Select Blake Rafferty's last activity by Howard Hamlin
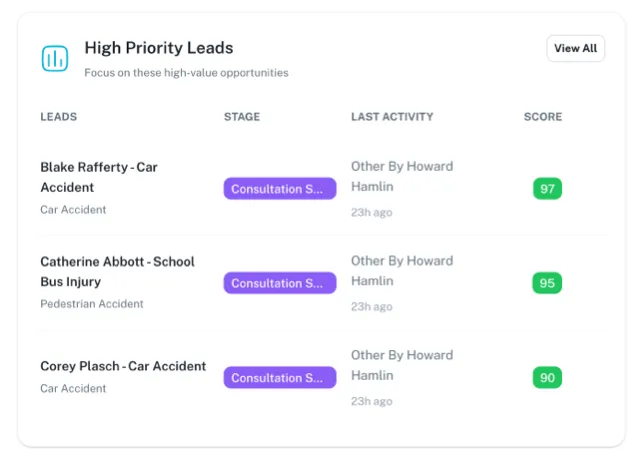 click(x=401, y=177)
